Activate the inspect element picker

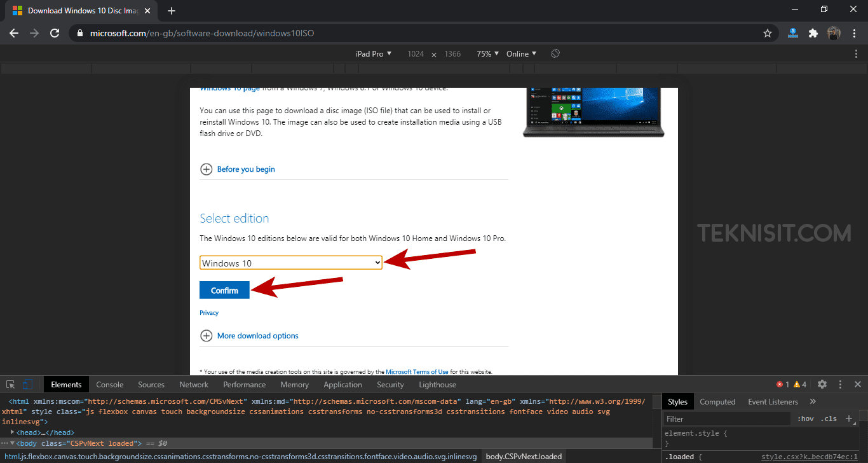tap(11, 384)
